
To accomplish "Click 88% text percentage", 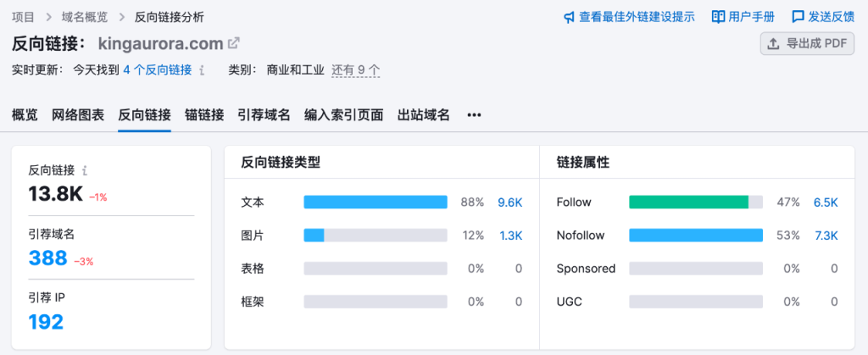I will click(x=472, y=202).
